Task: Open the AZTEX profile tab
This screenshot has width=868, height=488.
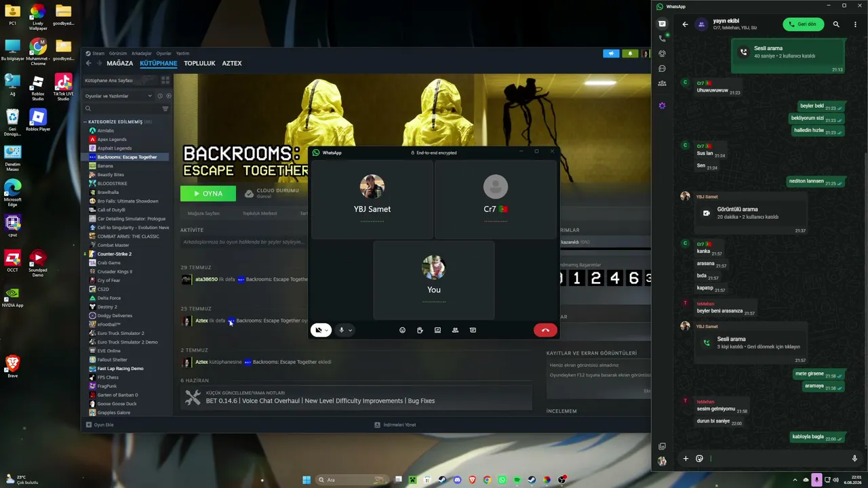Action: (232, 63)
